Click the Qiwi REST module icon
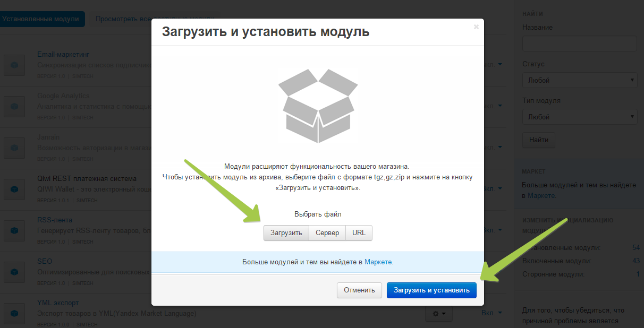644x328 pixels. 14,189
